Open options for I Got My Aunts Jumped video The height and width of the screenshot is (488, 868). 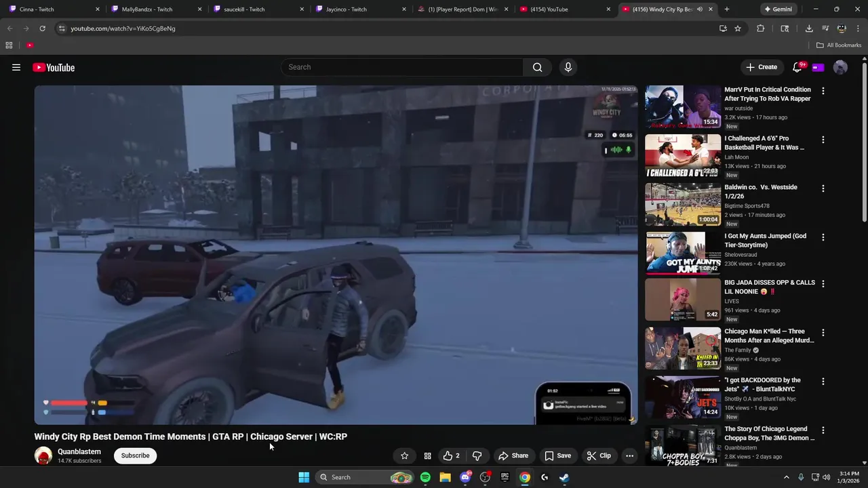pyautogui.click(x=823, y=237)
